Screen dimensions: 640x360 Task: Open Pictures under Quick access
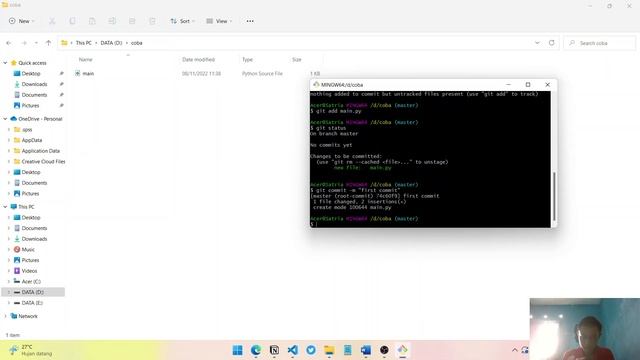[30, 105]
